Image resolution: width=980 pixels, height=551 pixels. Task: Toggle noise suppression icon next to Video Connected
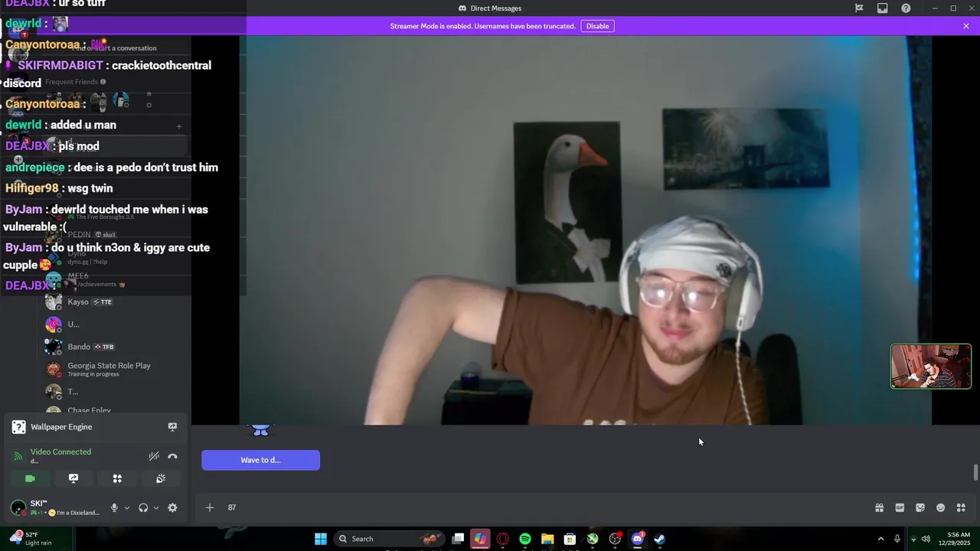[154, 456]
